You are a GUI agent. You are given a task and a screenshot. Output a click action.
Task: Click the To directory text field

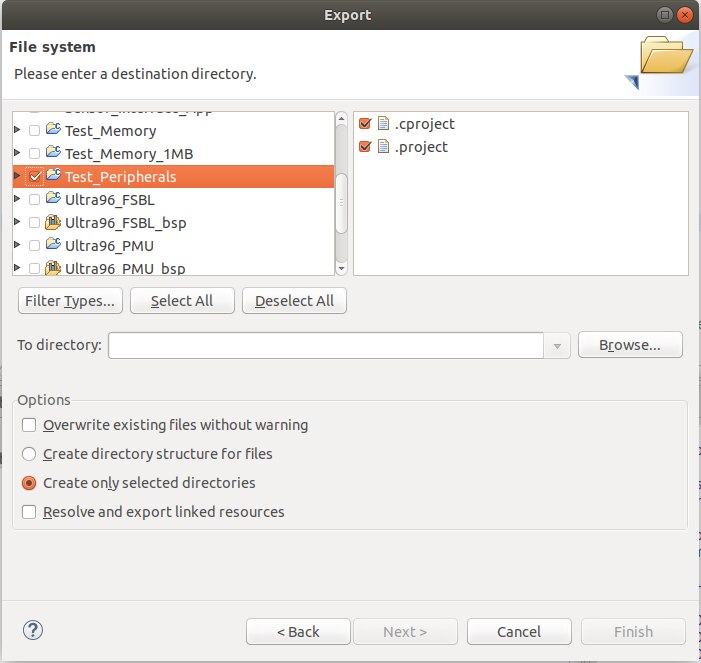tap(326, 345)
